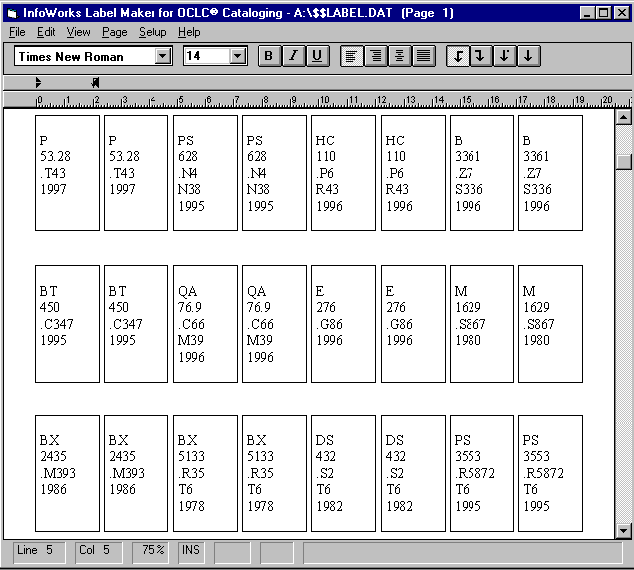Click the first arrow icon after justify
This screenshot has width=634, height=570.
(x=458, y=56)
